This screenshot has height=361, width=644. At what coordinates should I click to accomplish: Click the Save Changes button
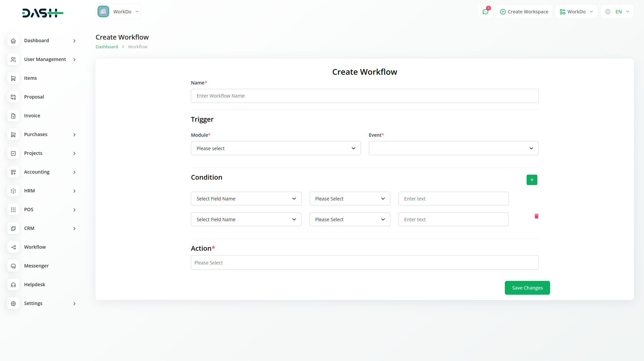(527, 288)
